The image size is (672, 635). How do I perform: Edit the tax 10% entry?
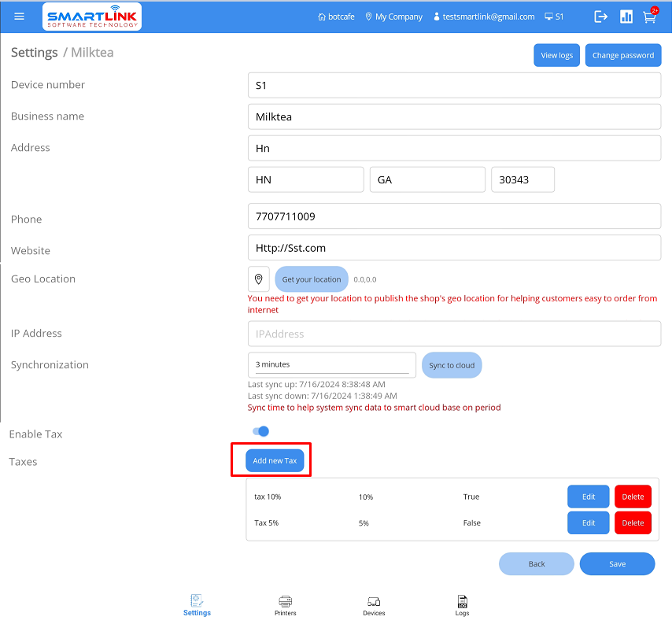coord(588,497)
